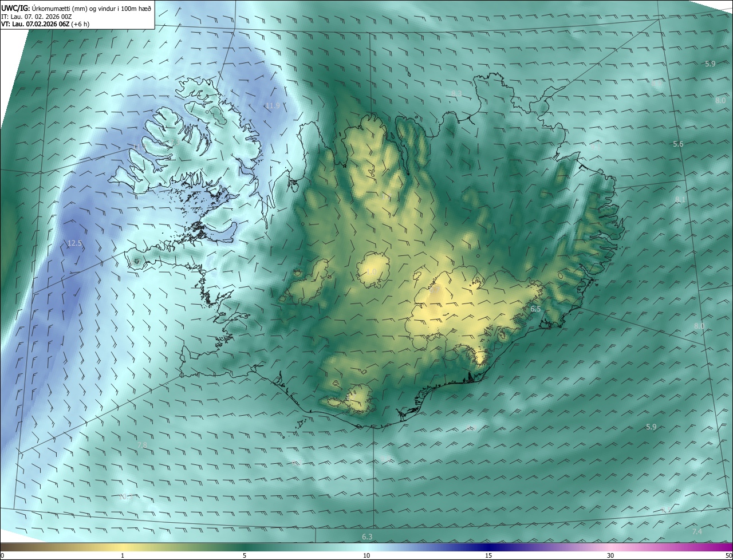The width and height of the screenshot is (733, 560).
Task: Click the 7.4 value label on the map
Action: pyautogui.click(x=697, y=532)
